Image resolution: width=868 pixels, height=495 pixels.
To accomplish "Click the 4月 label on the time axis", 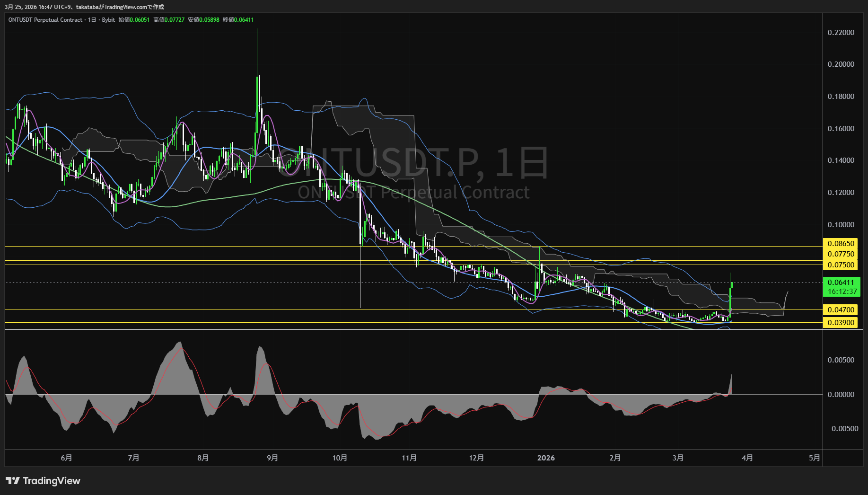I will tap(747, 458).
